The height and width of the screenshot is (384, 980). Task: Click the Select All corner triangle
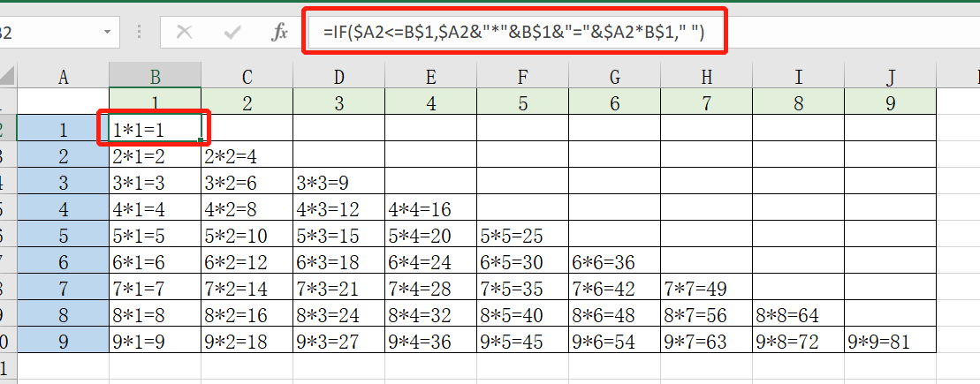(x=7, y=76)
